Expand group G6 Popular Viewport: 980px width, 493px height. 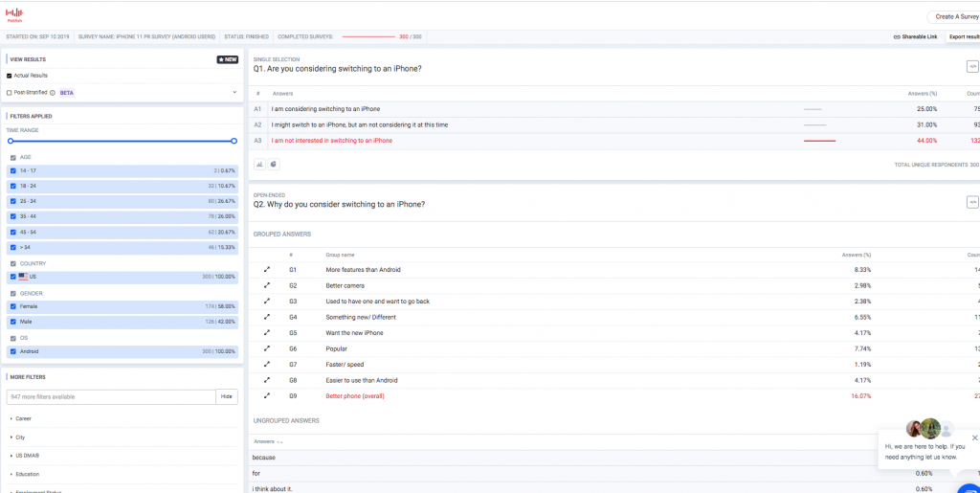coord(267,348)
